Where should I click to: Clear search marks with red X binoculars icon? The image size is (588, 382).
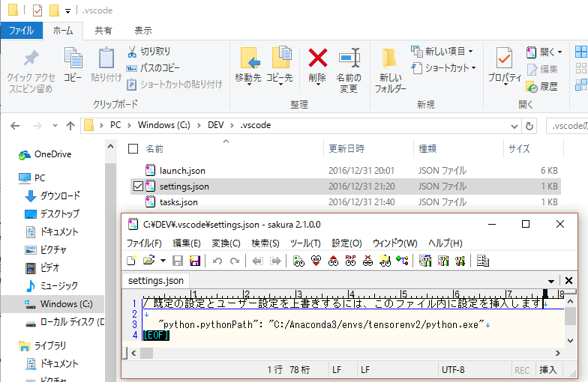367,261
